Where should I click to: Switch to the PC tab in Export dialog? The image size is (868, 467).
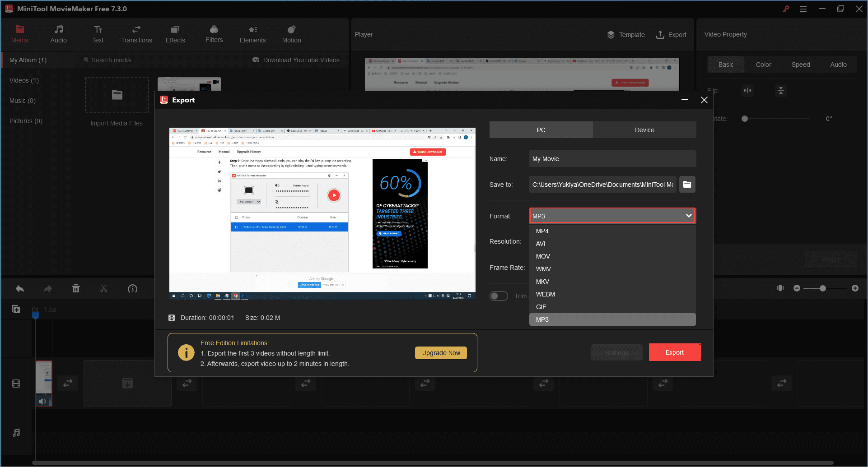[x=541, y=130]
